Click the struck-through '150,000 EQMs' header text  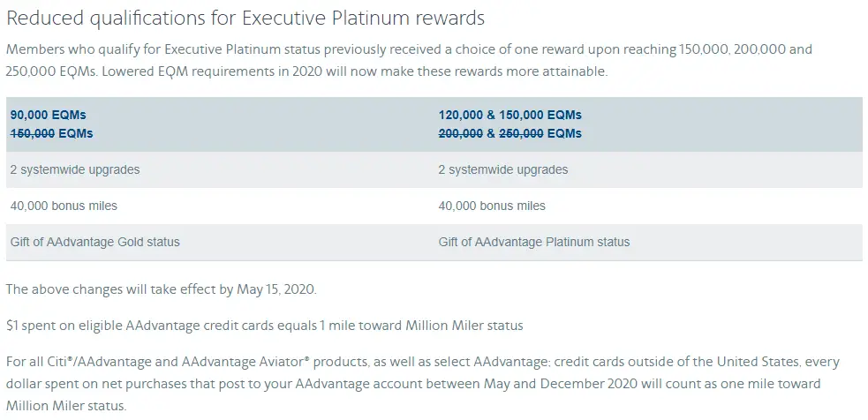coord(51,133)
